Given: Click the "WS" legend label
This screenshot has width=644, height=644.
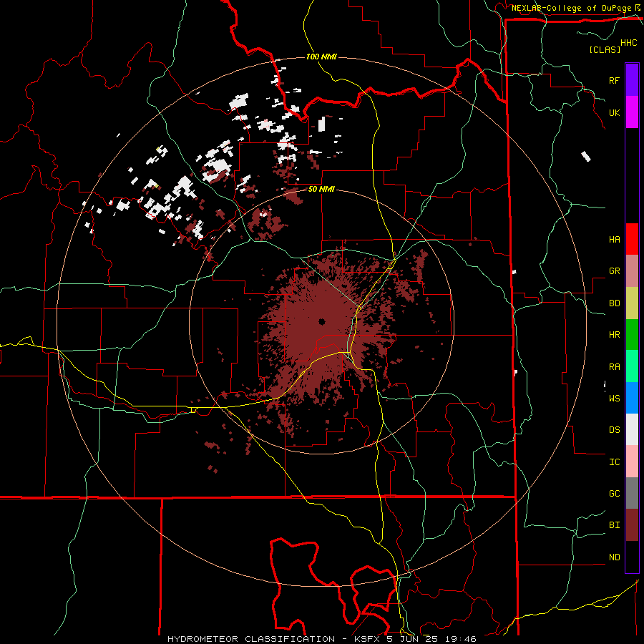Looking at the screenshot, I should (x=614, y=398).
